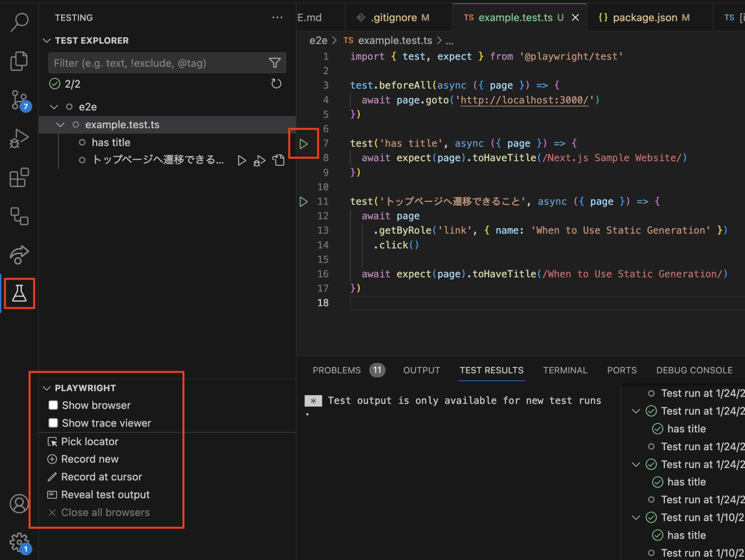
Task: Click Close all browsers
Action: click(x=105, y=512)
